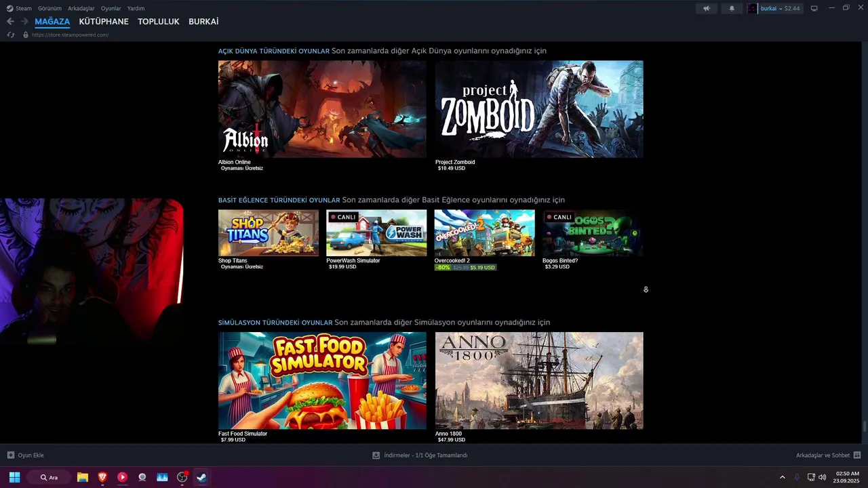The image size is (868, 488).
Task: Click the Bogos Binted? $3.29 USD price
Action: (x=557, y=267)
